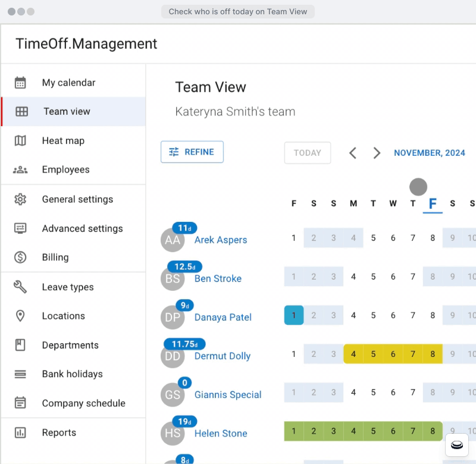476x464 pixels.
Task: Open Helen Stone's profile link
Action: 220,434
